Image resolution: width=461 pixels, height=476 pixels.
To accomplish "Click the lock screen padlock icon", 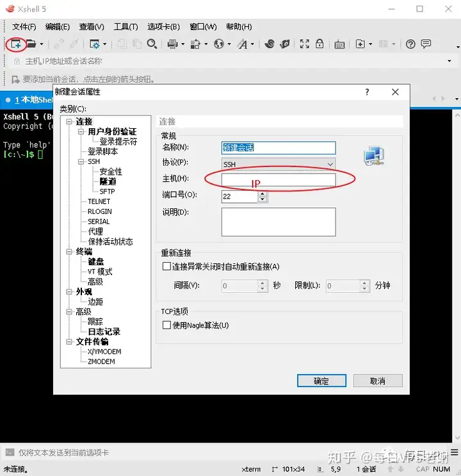I will pos(319,44).
